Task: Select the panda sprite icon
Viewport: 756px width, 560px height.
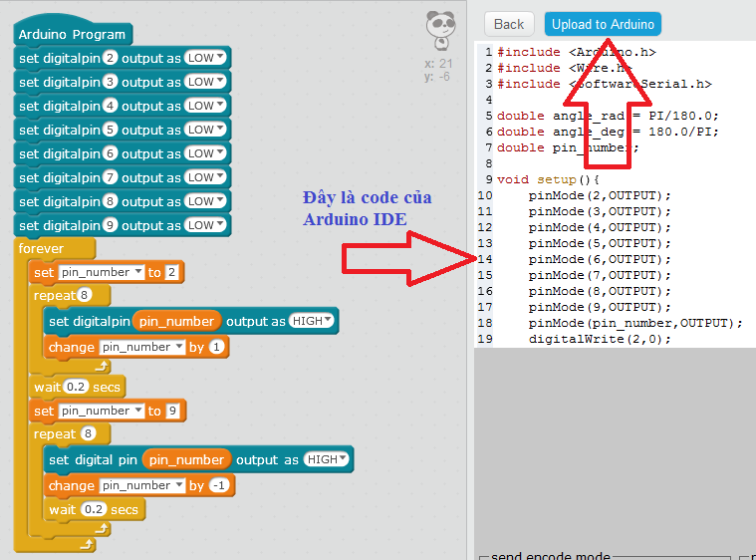Action: pos(440,30)
